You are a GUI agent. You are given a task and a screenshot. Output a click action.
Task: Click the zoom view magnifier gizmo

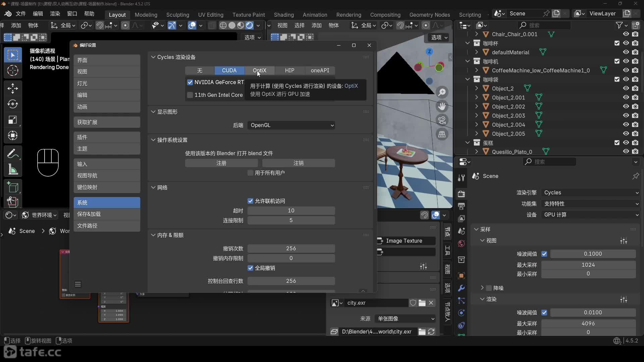tap(442, 92)
